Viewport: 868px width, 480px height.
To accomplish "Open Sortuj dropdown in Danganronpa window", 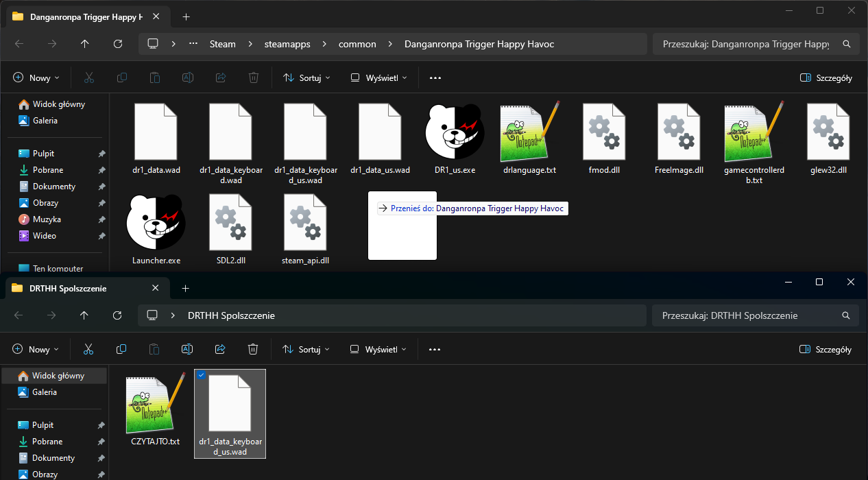I will point(306,77).
